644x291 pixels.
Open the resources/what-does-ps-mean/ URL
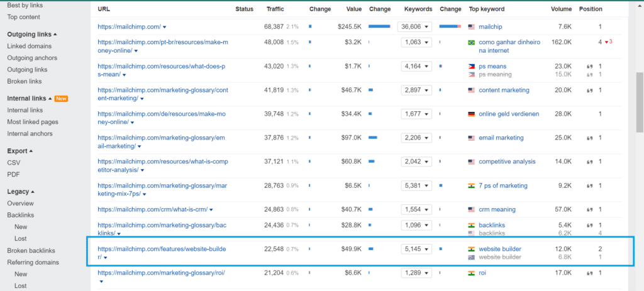coord(162,70)
